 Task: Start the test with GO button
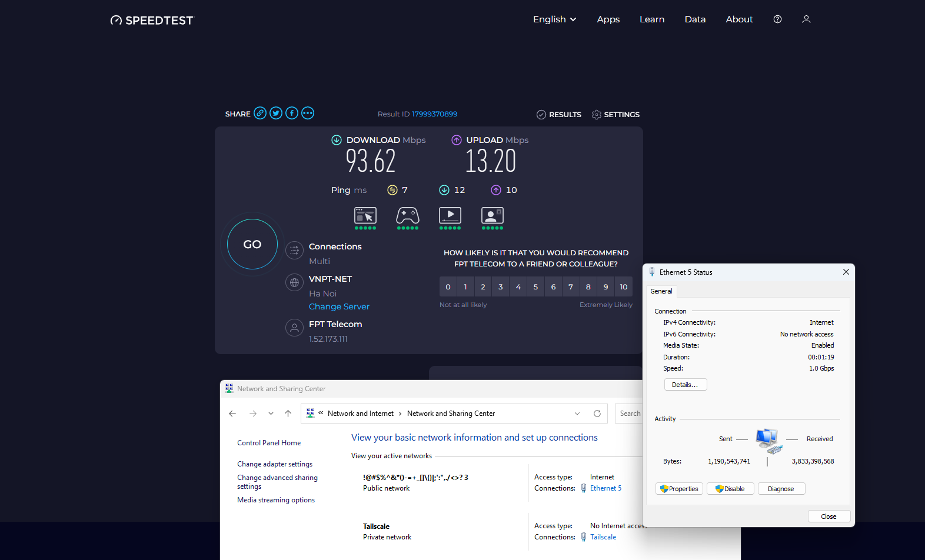click(x=252, y=244)
